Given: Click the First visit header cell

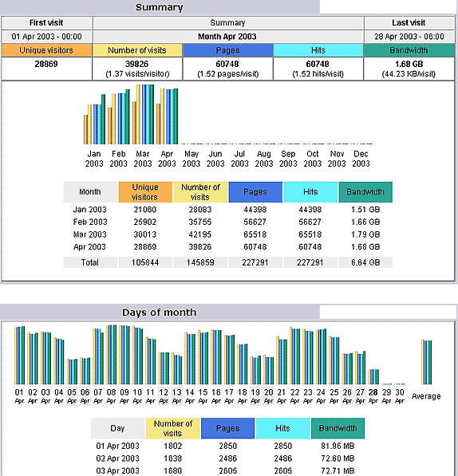Looking at the screenshot, I should [x=46, y=23].
